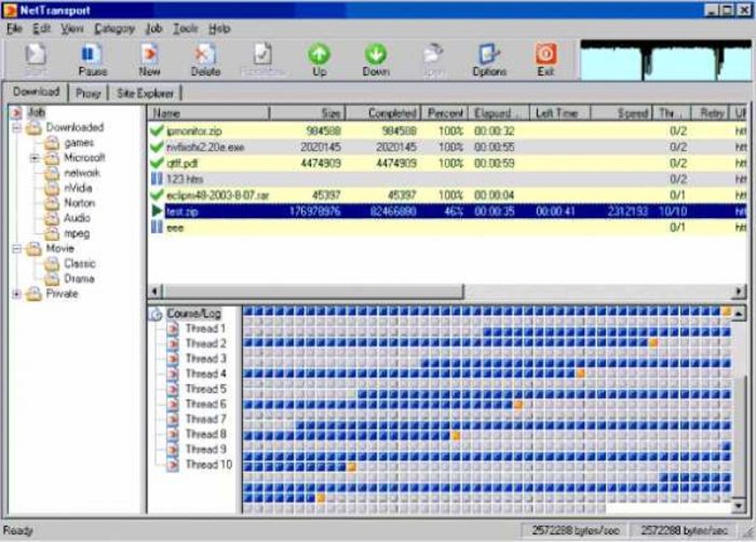The height and width of the screenshot is (542, 756).
Task: Collapse the Movie folder tree
Action: tap(17, 249)
